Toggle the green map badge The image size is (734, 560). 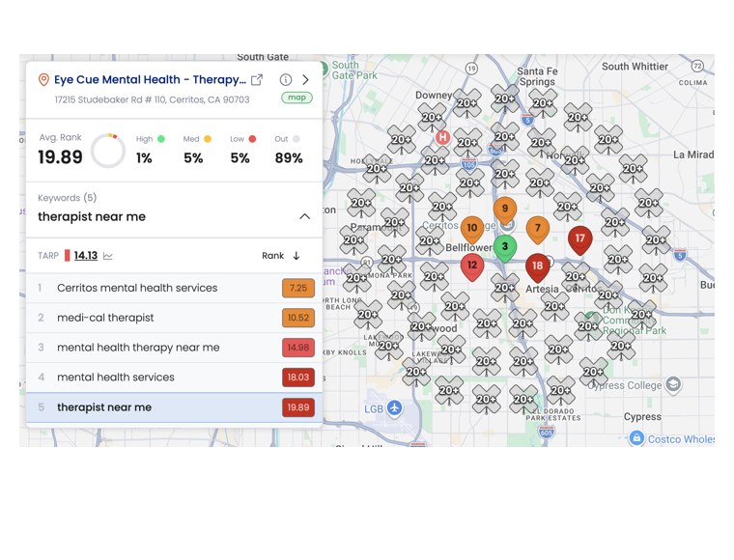[x=296, y=98]
